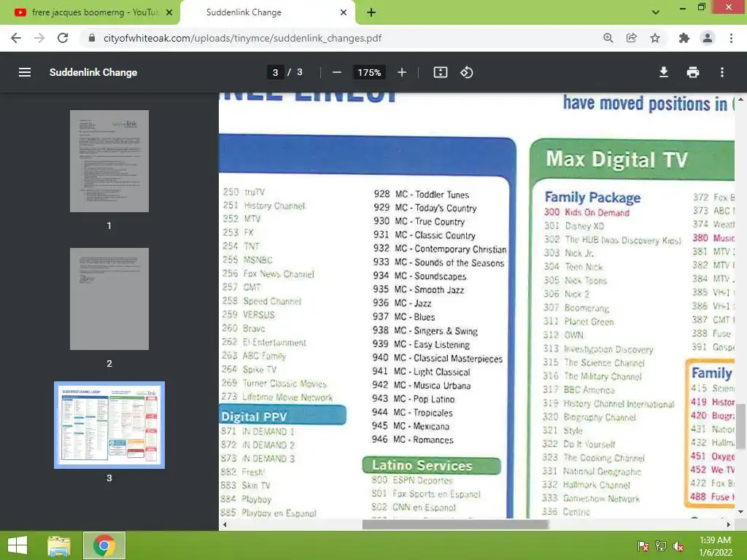Click '331 National Geographic' entry

pyautogui.click(x=592, y=472)
